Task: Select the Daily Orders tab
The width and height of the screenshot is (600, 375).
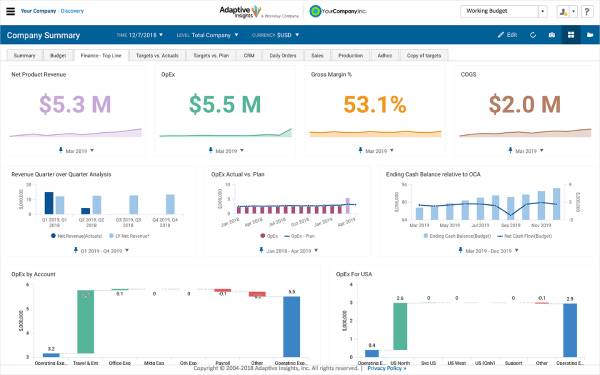Action: point(283,55)
